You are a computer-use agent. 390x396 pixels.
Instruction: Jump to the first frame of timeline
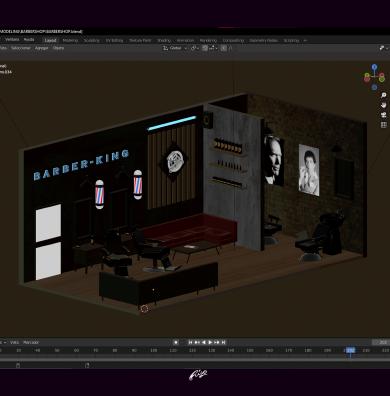pyautogui.click(x=190, y=342)
